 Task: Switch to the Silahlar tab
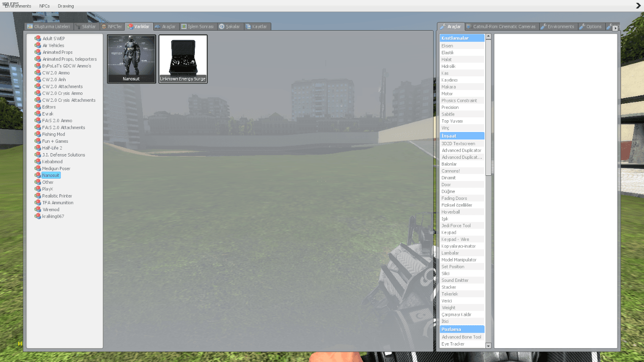tap(86, 26)
